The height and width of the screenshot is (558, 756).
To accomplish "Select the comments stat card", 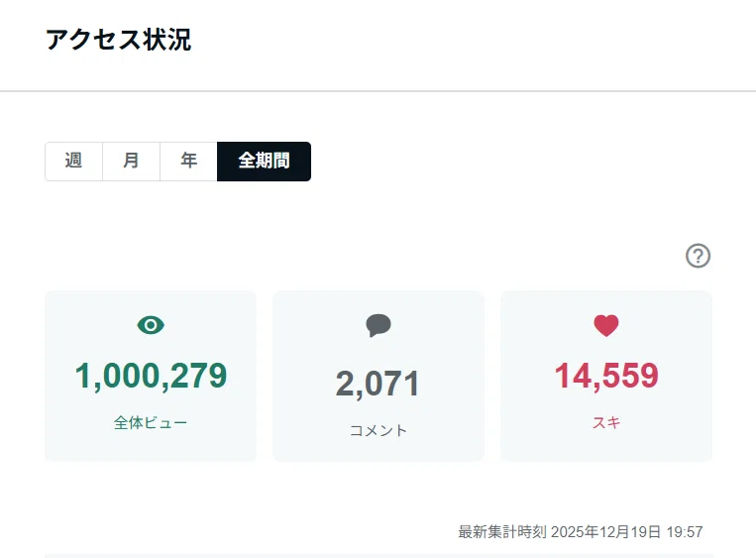I will (x=378, y=376).
